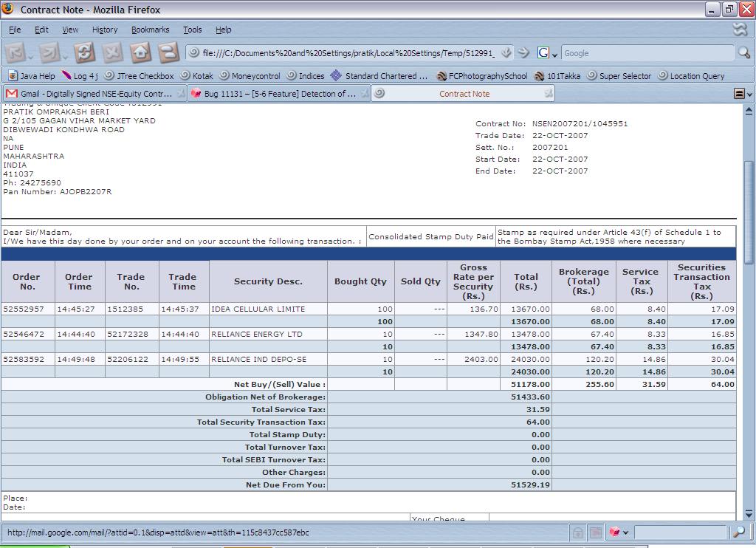Switch to the Gmail NSE-Equity Contract tab
Image resolution: width=756 pixels, height=548 pixels.
[94, 94]
